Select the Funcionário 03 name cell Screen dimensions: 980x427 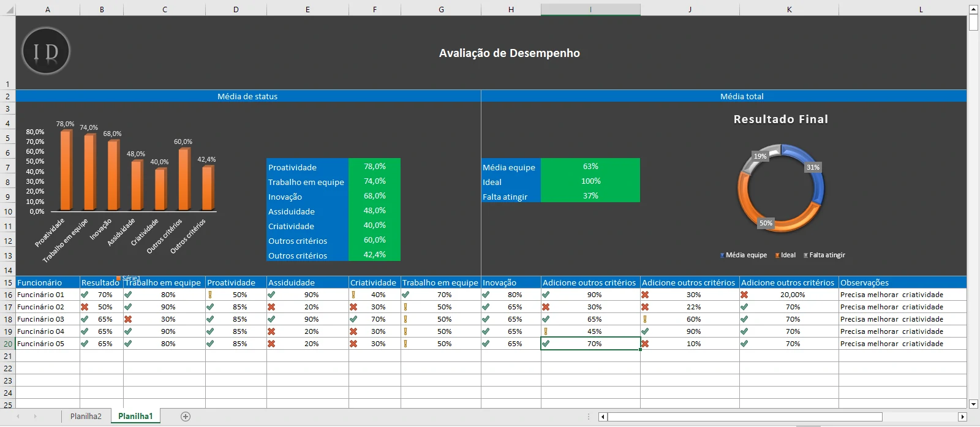48,319
